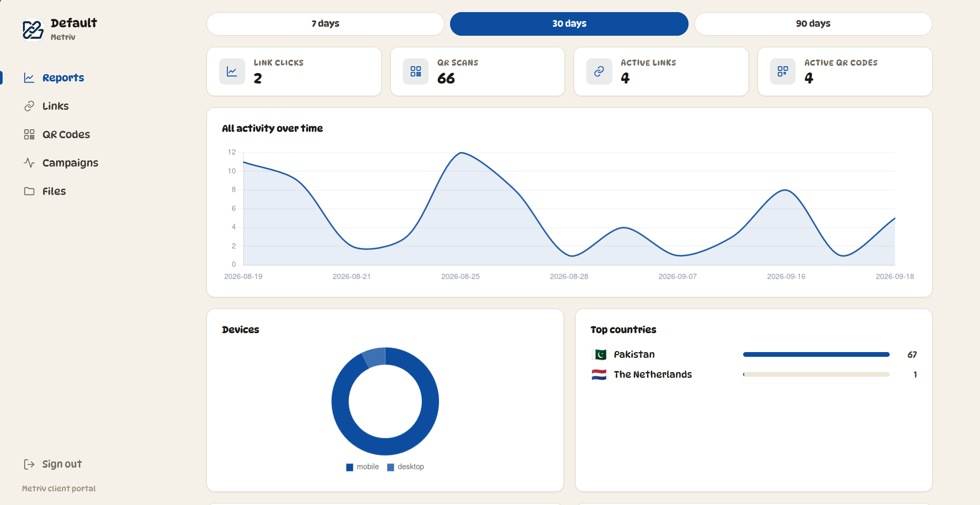Click the '2026-09-18' axis label
Viewport: 980px width, 505px height.
pyautogui.click(x=894, y=276)
